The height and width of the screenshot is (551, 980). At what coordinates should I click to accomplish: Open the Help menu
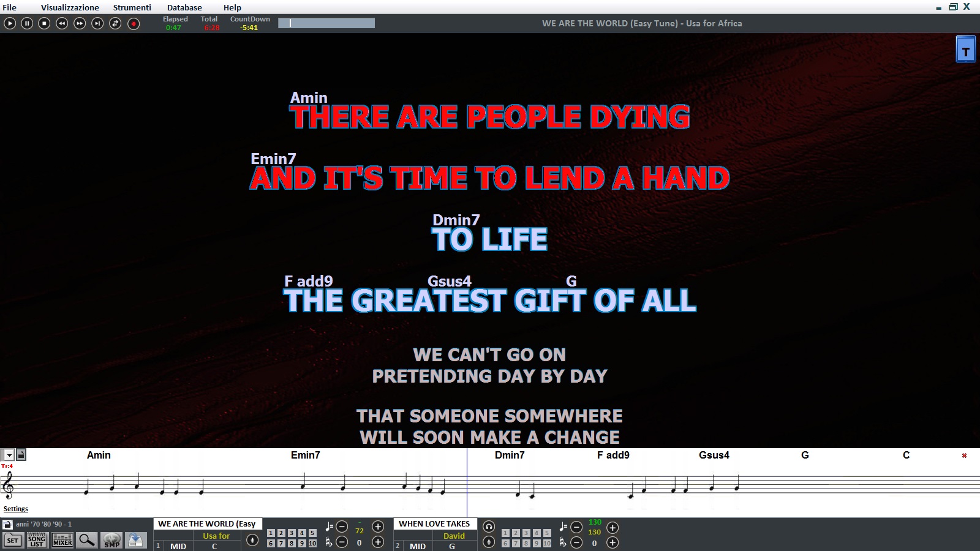(x=232, y=7)
